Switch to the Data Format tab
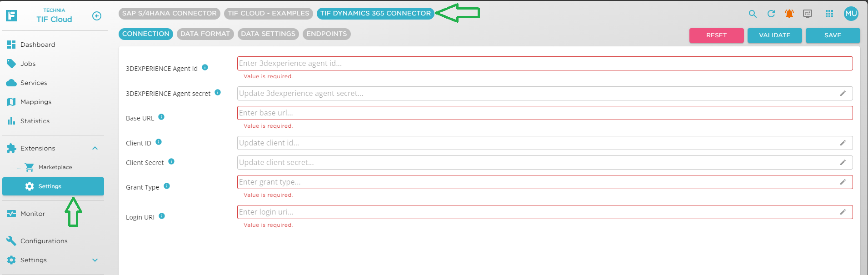 [x=205, y=34]
